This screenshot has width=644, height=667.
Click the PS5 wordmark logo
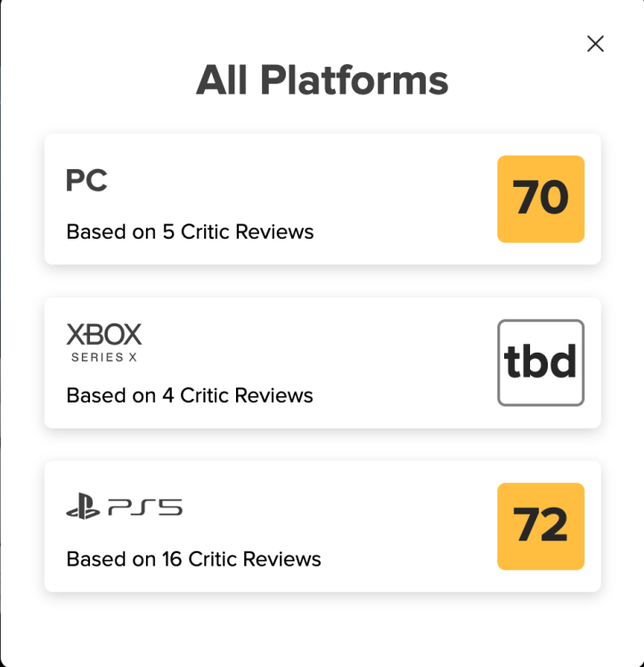click(x=145, y=508)
